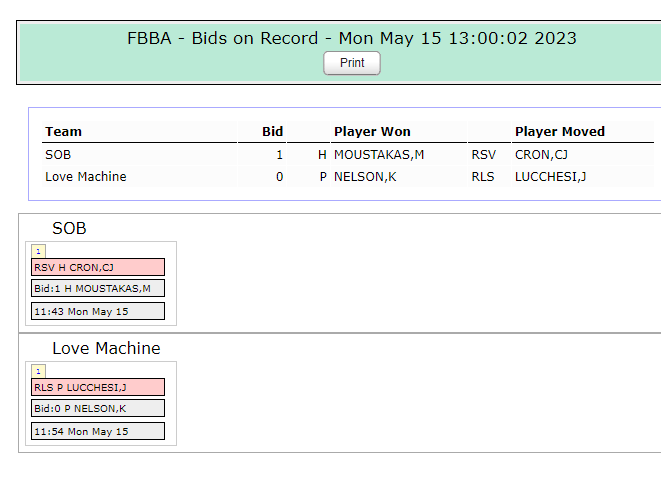The height and width of the screenshot is (493, 661).
Task: Select the Bid:1 H MOUSTAKAS,M box
Action: pos(98,288)
